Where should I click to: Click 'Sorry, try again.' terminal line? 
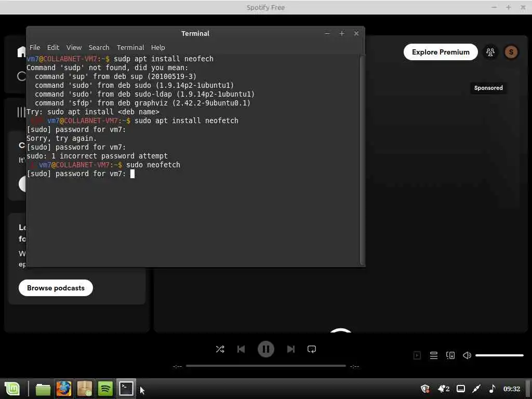pyautogui.click(x=61, y=138)
